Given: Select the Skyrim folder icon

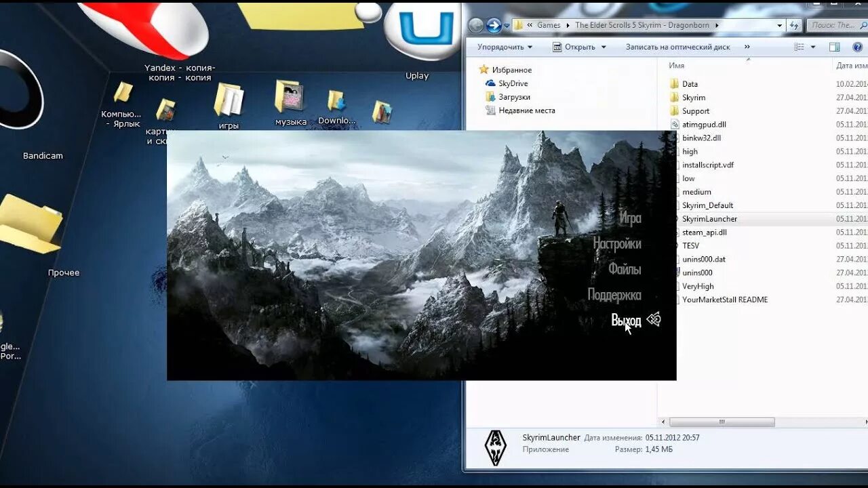Looking at the screenshot, I should (x=674, y=98).
